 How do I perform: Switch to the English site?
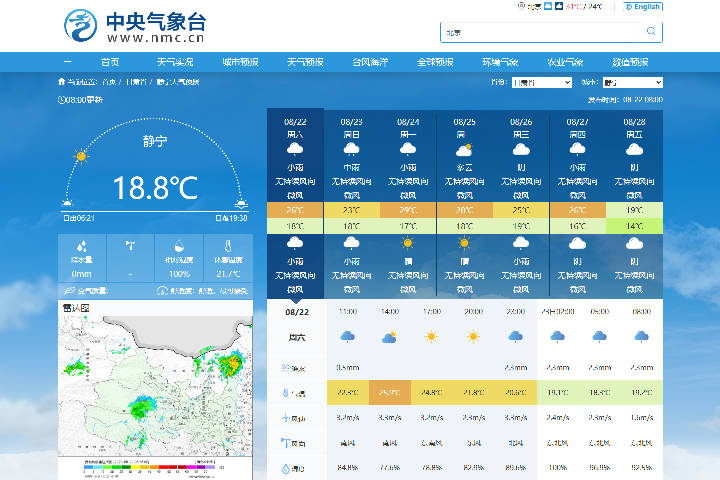643,6
